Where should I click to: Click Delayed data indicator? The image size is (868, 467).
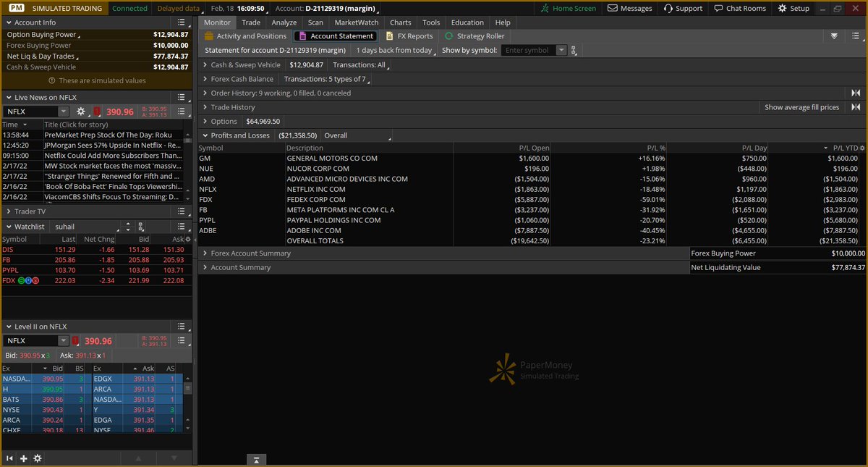point(179,8)
